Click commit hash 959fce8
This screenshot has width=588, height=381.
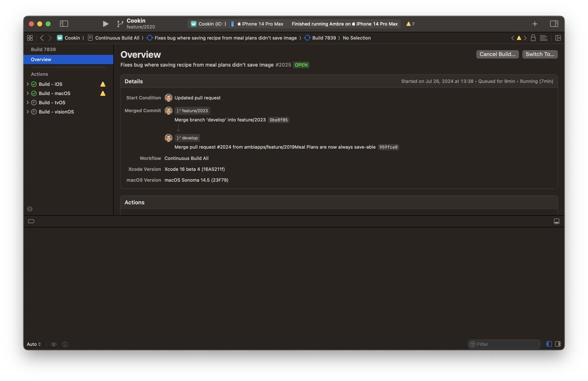(x=389, y=147)
